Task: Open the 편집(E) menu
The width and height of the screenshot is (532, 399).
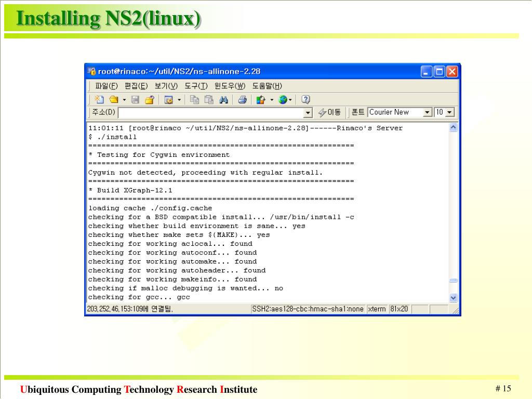Action: pyautogui.click(x=136, y=86)
